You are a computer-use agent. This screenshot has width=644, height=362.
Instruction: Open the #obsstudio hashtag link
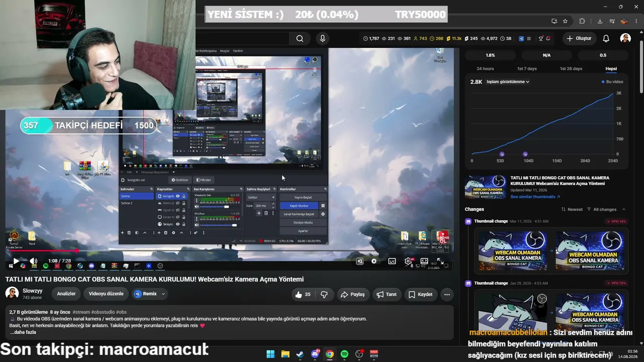(x=103, y=312)
